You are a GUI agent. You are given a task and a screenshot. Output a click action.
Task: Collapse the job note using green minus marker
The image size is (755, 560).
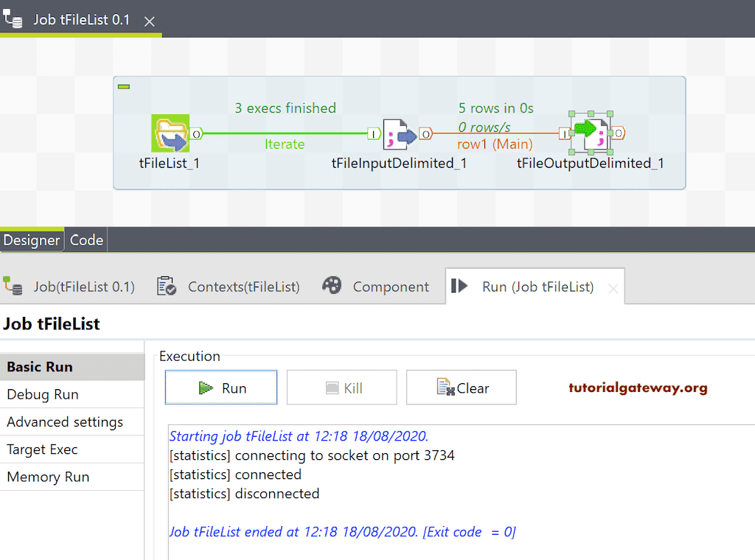[x=124, y=86]
